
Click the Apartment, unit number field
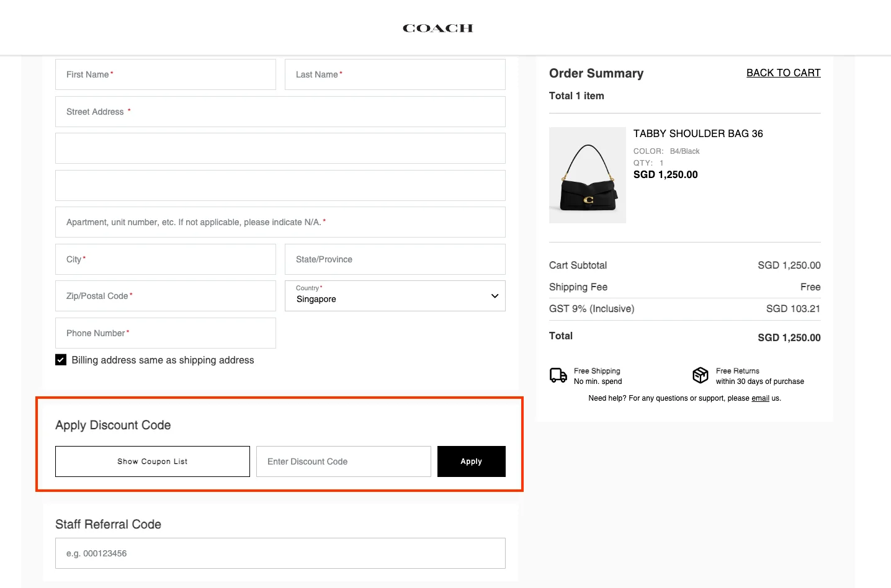click(280, 222)
